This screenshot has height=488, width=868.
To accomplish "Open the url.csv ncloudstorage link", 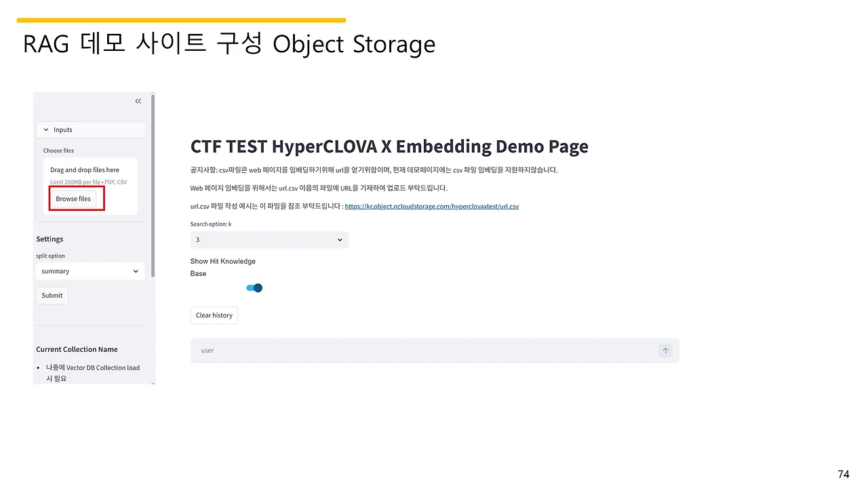I will pos(431,206).
